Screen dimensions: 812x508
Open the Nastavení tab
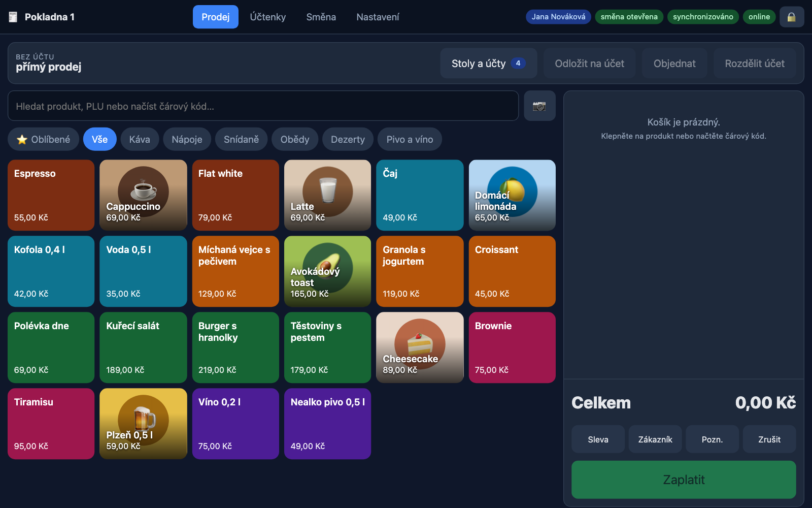pos(378,17)
